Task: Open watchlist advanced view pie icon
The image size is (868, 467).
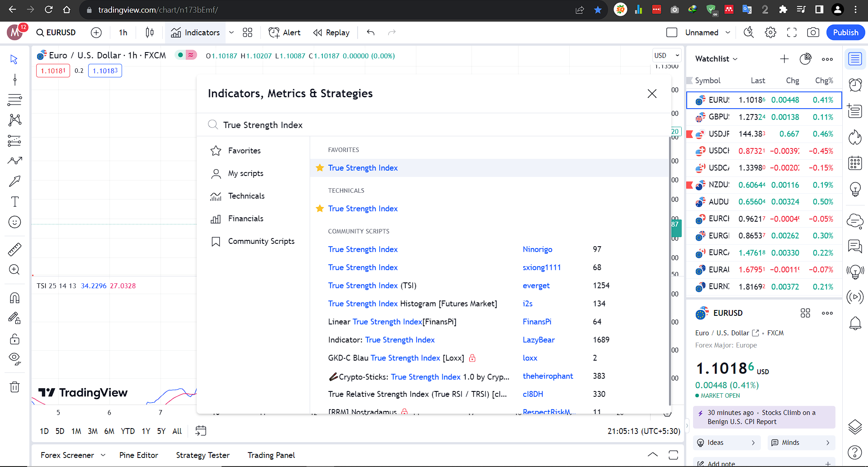Action: point(806,59)
